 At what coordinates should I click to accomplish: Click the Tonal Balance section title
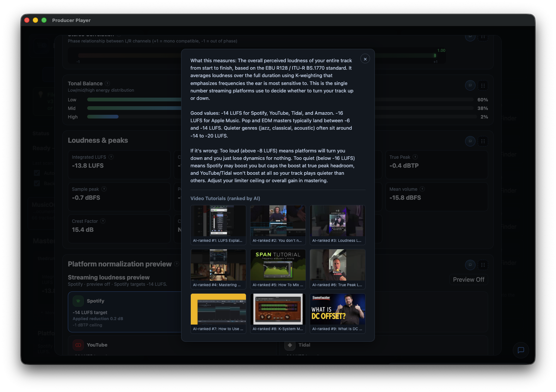85,83
